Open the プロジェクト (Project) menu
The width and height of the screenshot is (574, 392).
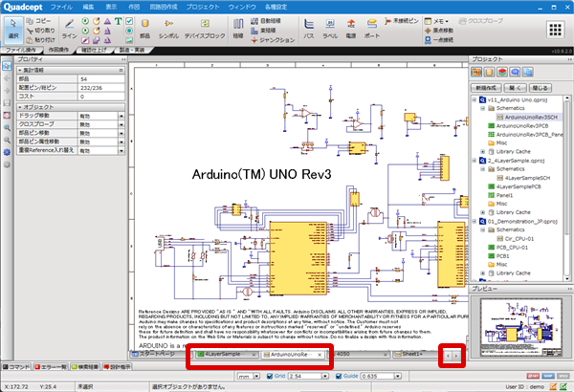(203, 7)
